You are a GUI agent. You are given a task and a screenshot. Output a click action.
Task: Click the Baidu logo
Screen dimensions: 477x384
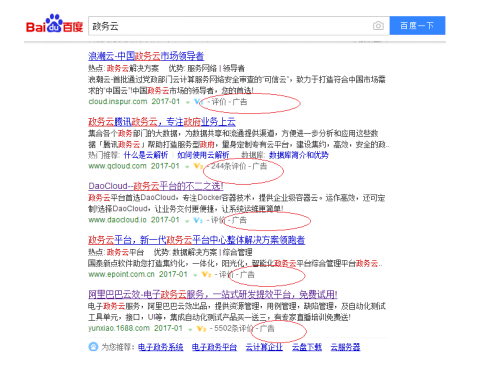pos(54,24)
